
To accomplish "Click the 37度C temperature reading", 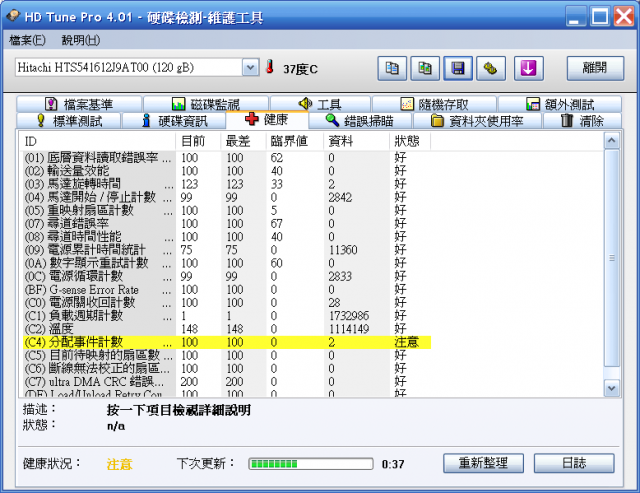I will (x=300, y=69).
